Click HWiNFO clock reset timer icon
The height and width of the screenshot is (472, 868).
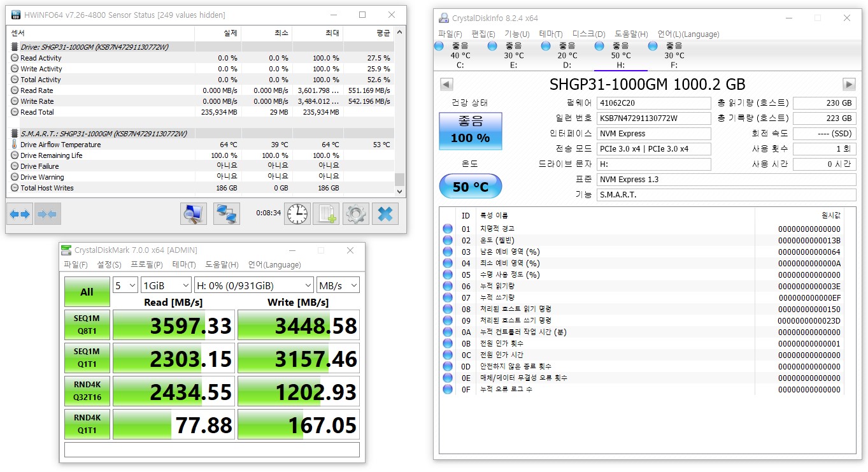297,214
